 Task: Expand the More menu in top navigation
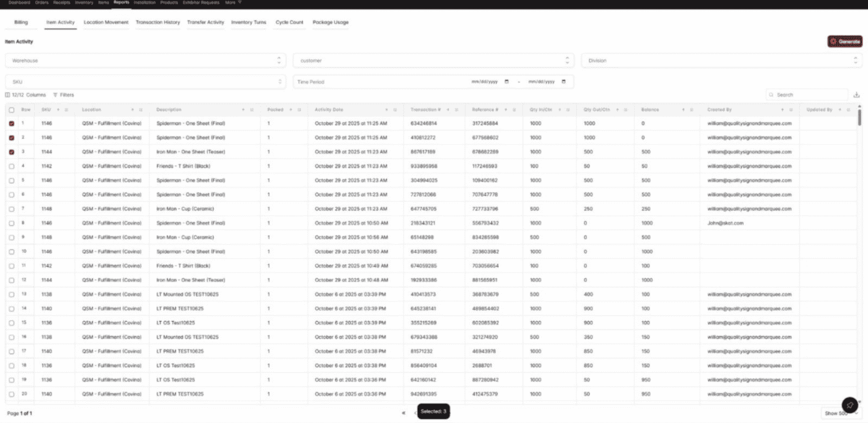(233, 3)
